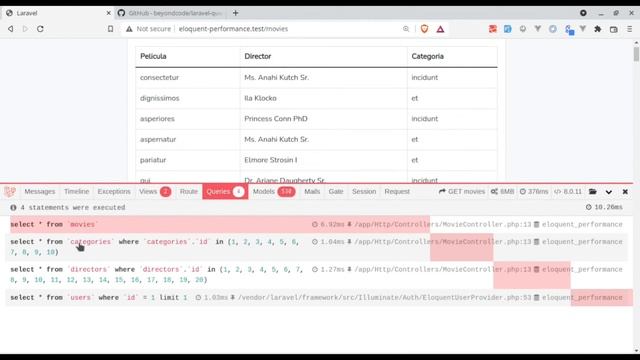Click the browser forward arrow
The width and height of the screenshot is (640, 360).
[25, 29]
